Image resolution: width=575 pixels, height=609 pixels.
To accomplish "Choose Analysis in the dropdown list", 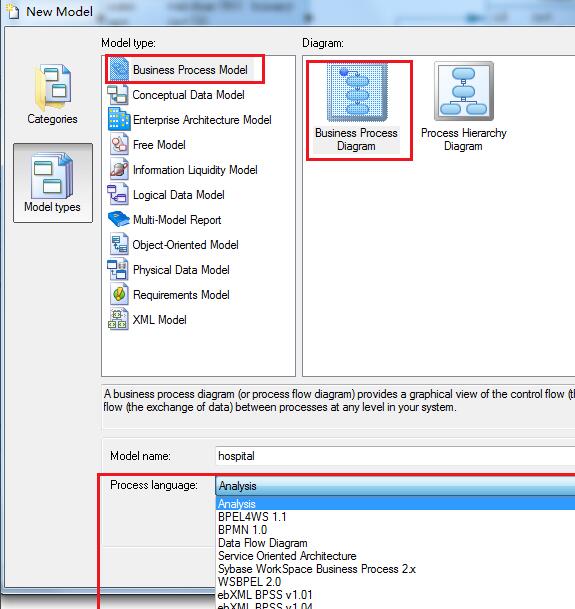I will (x=396, y=504).
